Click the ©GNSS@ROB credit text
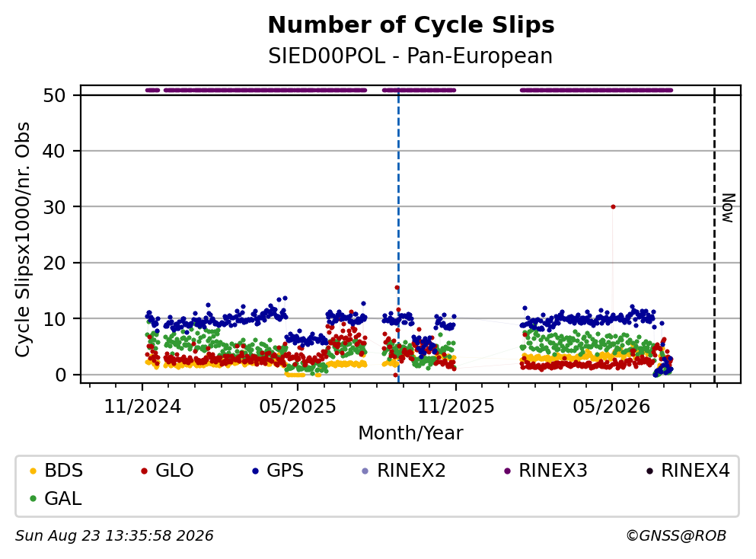 (x=676, y=536)
